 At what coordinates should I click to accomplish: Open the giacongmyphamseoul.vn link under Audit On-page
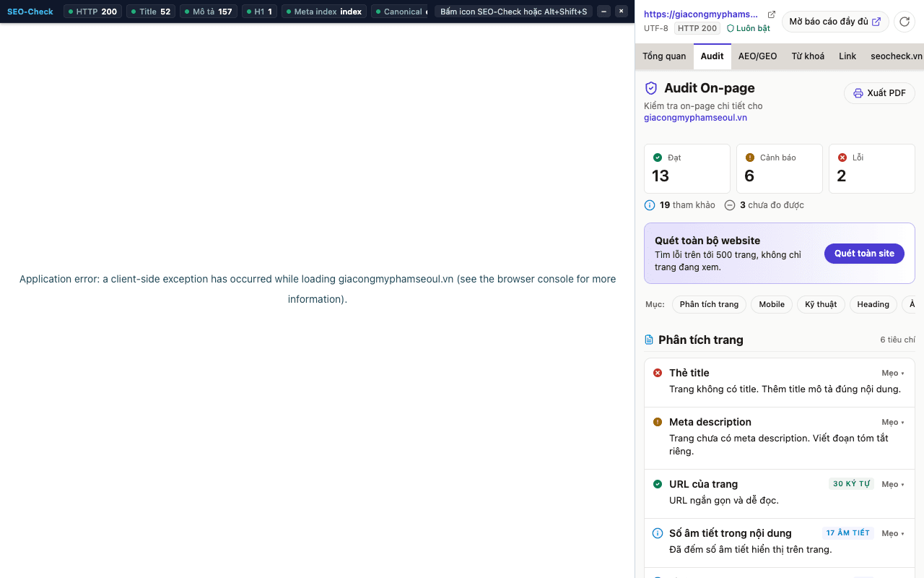(695, 118)
